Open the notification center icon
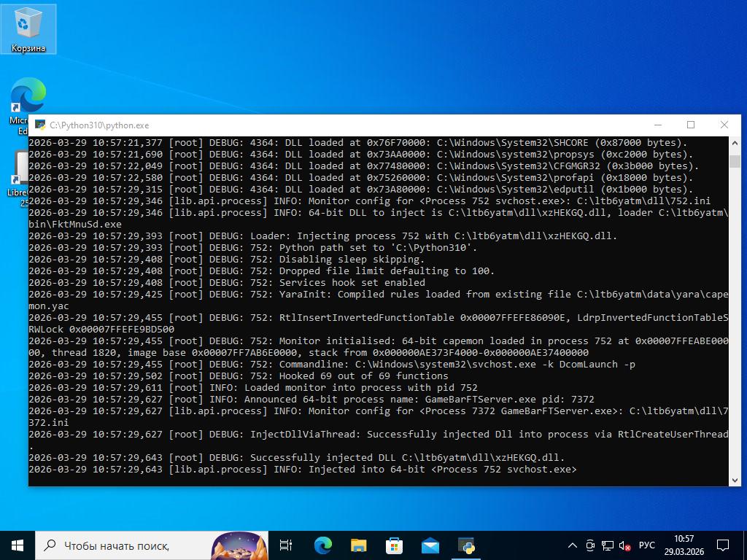Viewport: 747px width, 560px height. coord(723,545)
